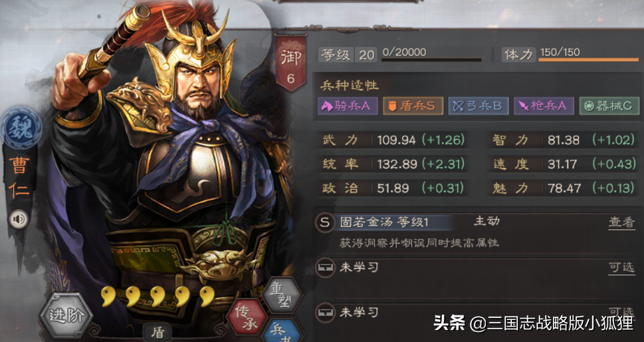Mute the general's voice speaker icon

[x=19, y=219]
